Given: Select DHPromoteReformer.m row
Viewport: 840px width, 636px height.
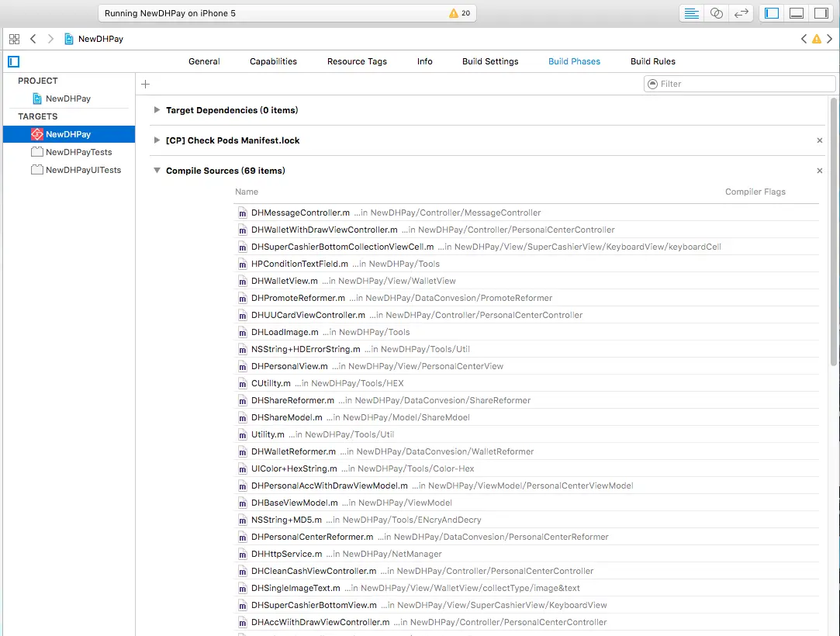Looking at the screenshot, I should (x=526, y=298).
